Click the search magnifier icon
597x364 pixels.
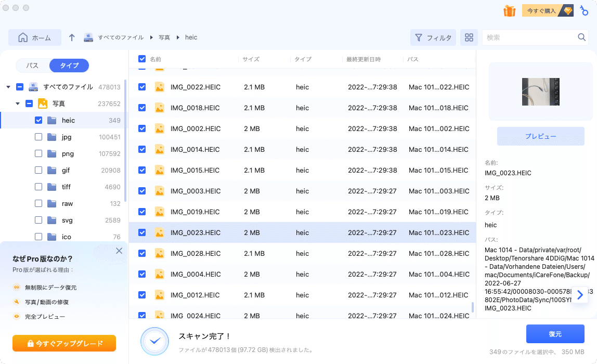point(581,37)
